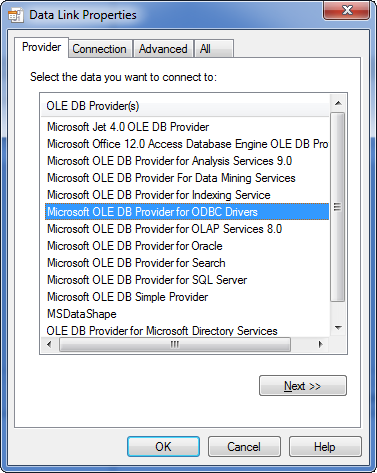The height and width of the screenshot is (473, 377).
Task: Click the vertical scrollbar thumb
Action: [338, 207]
